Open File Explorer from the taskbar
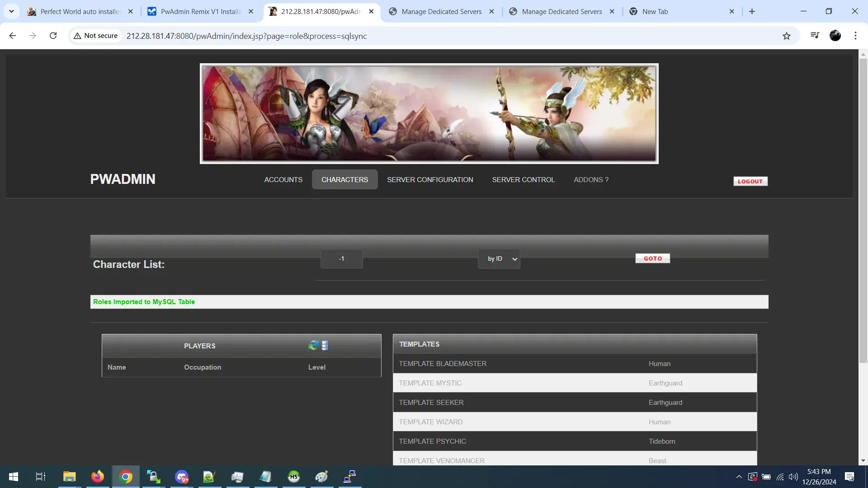 tap(69, 477)
